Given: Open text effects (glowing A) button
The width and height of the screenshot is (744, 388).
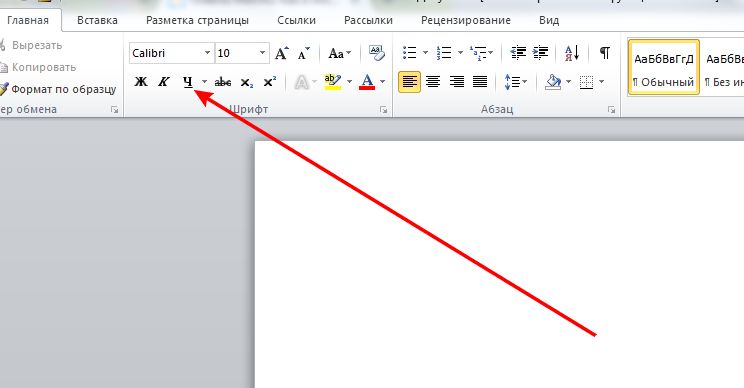Looking at the screenshot, I should pos(301,82).
